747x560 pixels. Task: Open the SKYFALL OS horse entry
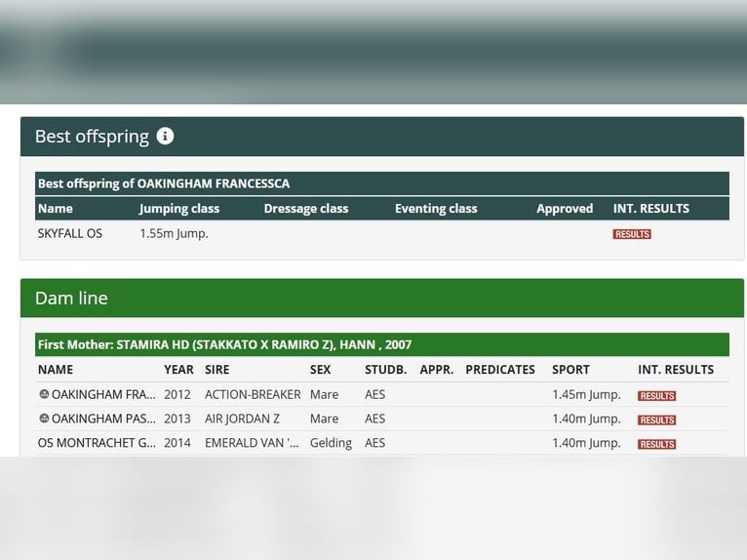point(70,233)
